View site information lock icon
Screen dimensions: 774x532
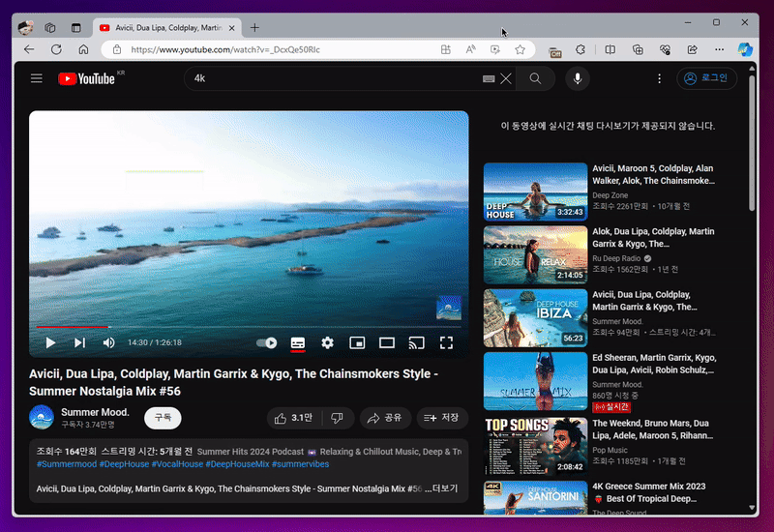click(x=117, y=49)
